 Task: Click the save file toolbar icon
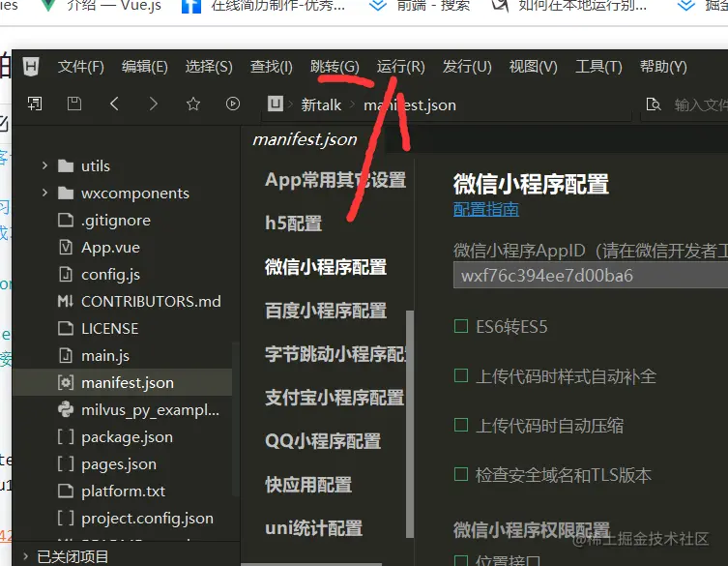pos(74,104)
